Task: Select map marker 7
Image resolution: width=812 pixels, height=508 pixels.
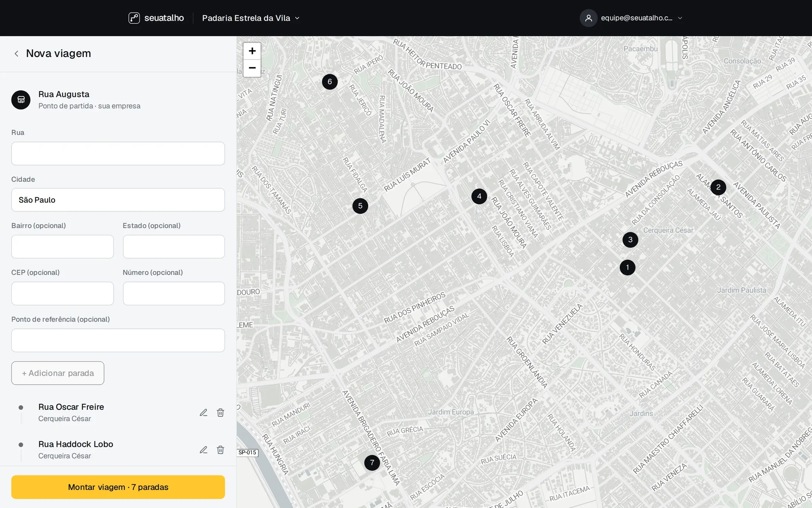Action: click(x=372, y=463)
